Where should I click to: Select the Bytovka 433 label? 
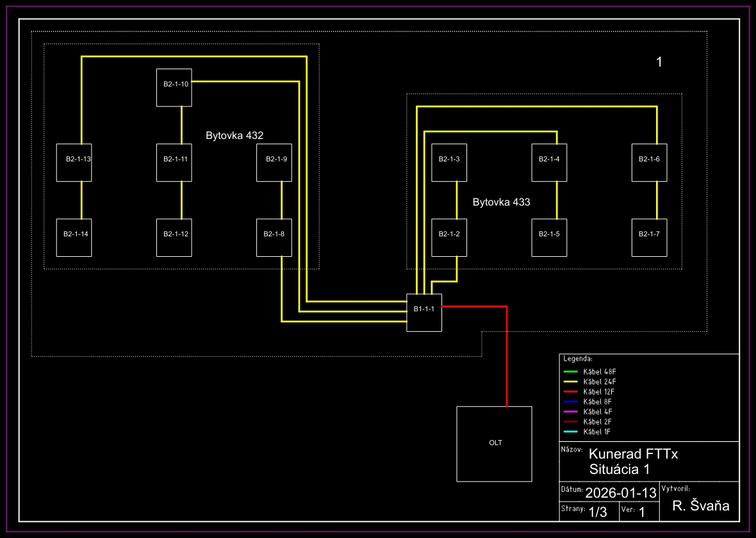(x=502, y=202)
